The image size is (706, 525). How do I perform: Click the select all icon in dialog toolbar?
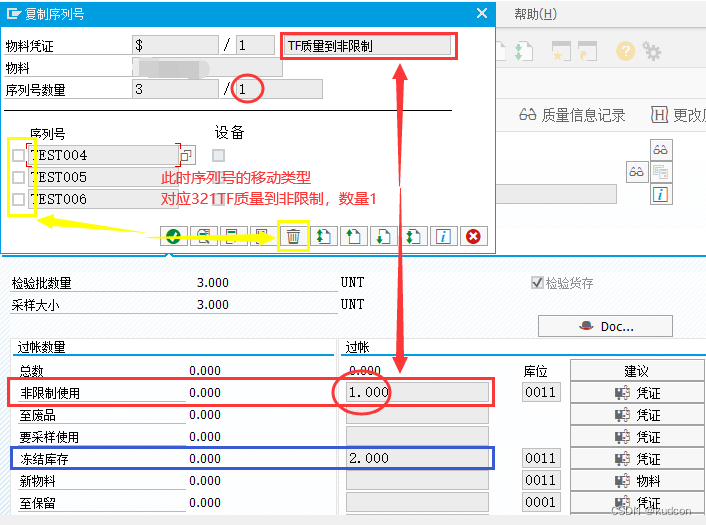(233, 236)
